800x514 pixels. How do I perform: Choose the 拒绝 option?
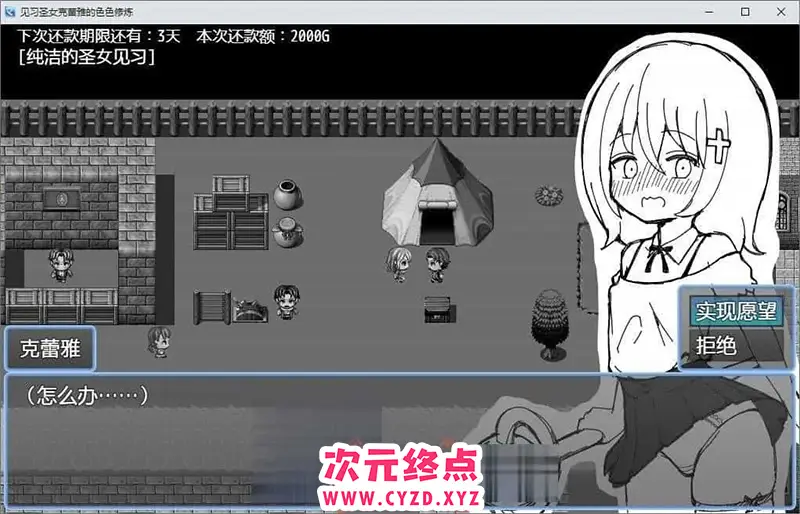click(x=736, y=346)
